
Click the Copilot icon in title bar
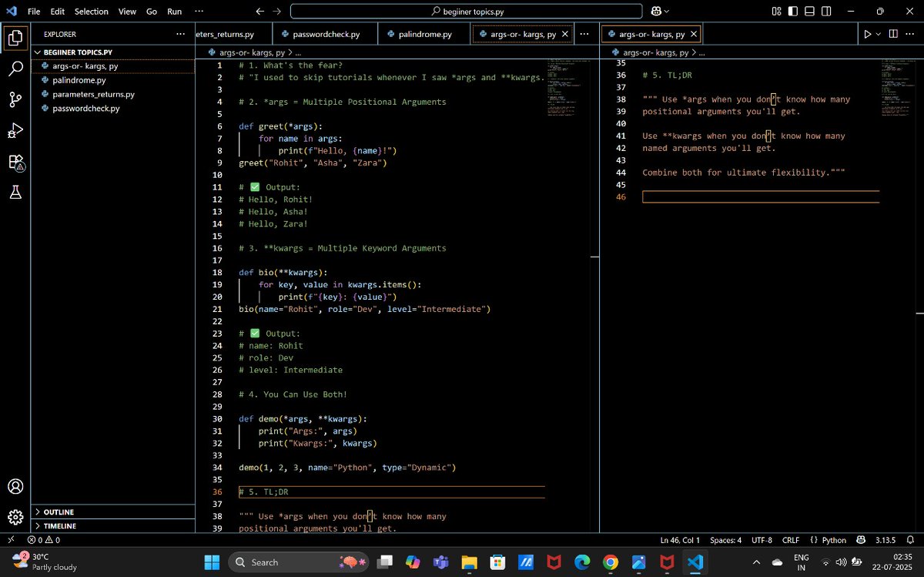click(x=657, y=12)
